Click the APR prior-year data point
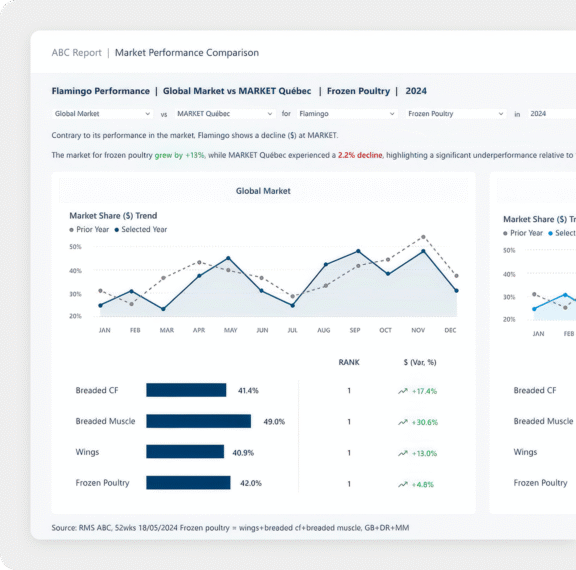The width and height of the screenshot is (576, 570). (x=199, y=262)
